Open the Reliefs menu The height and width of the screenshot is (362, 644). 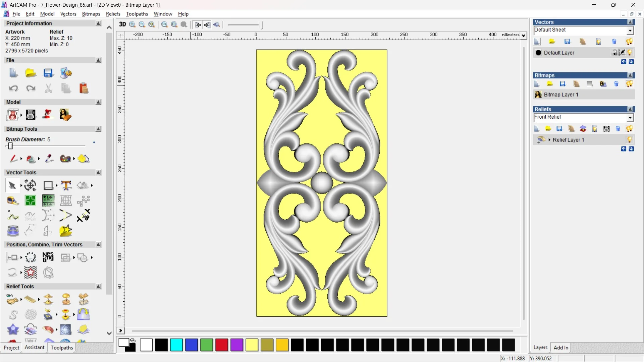click(113, 14)
